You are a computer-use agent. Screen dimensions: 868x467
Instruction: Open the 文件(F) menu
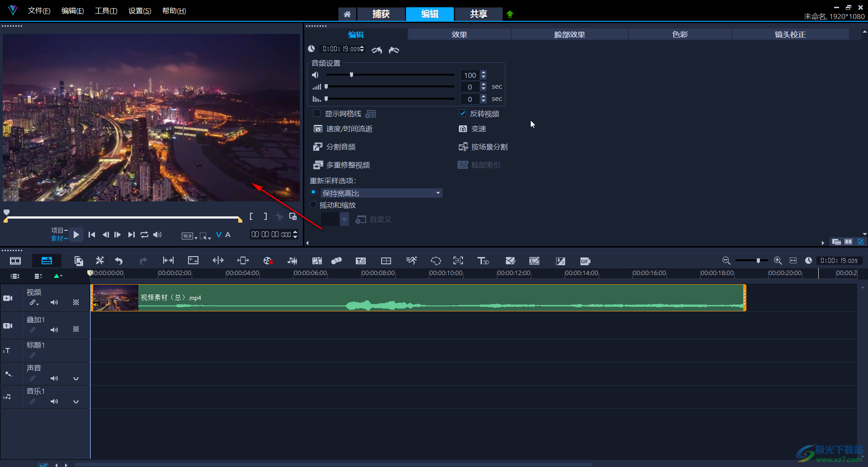click(39, 10)
